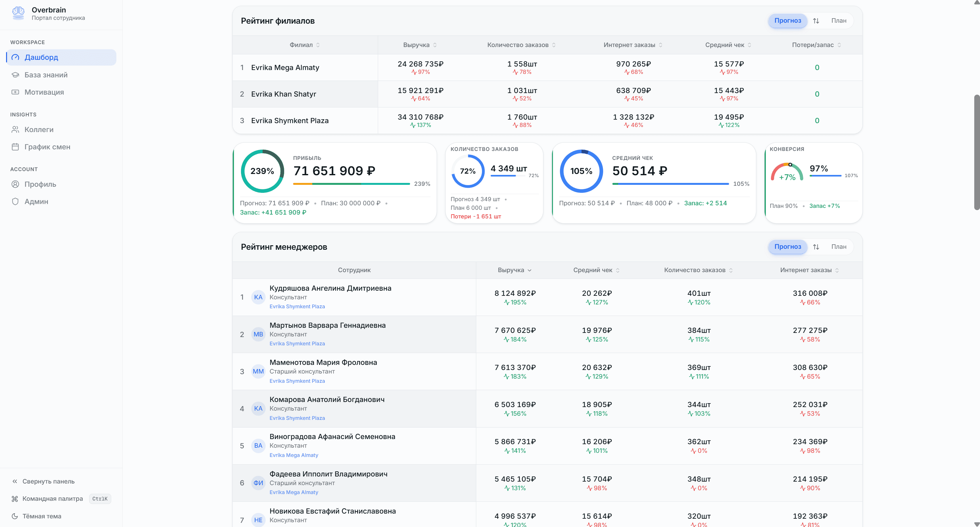Select Прогноз in Рейтинг филиалов
This screenshot has width=980, height=527.
(x=788, y=20)
